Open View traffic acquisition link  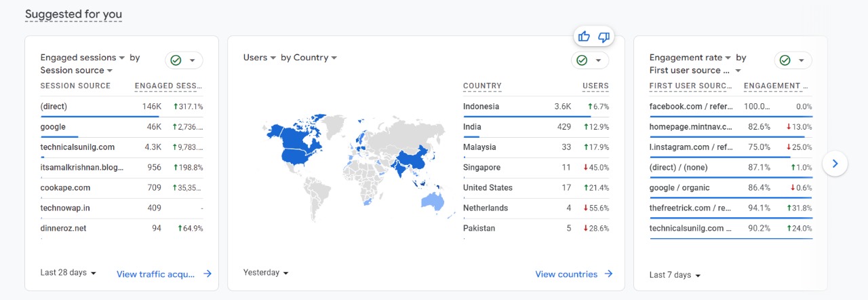[x=164, y=274]
